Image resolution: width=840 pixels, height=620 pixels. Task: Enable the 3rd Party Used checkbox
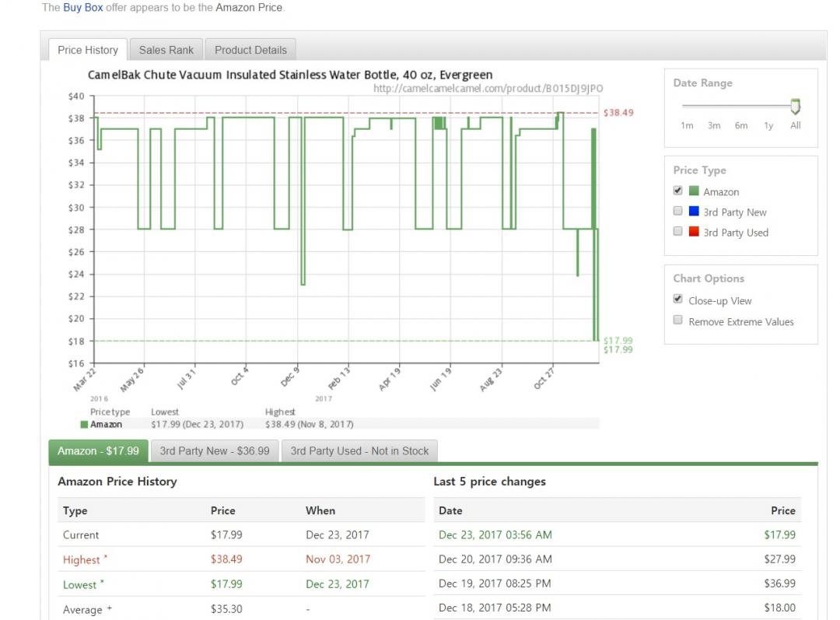pos(677,231)
